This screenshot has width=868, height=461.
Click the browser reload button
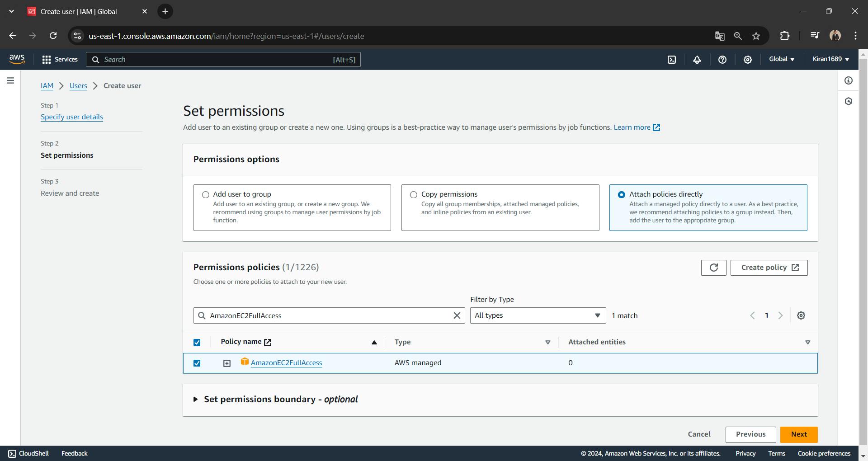point(53,36)
